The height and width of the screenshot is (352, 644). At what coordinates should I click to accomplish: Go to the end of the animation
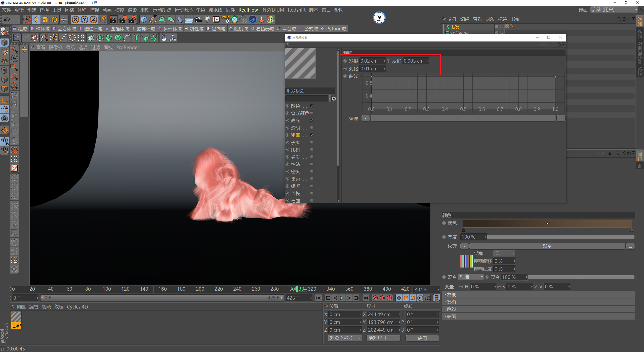tap(366, 298)
